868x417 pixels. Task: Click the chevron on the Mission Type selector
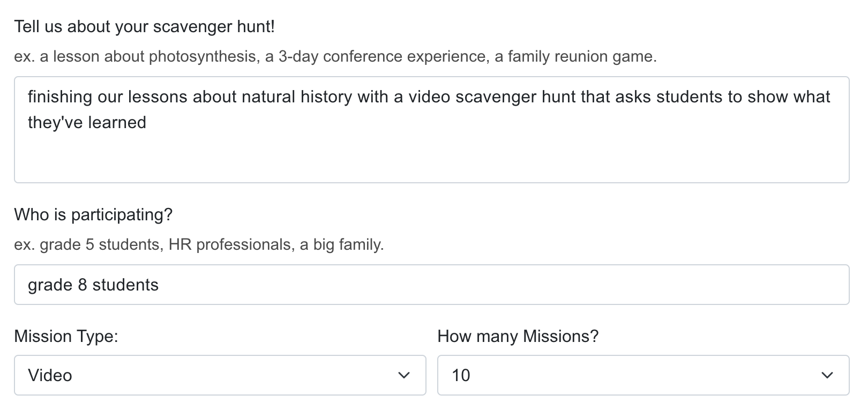[x=405, y=375]
